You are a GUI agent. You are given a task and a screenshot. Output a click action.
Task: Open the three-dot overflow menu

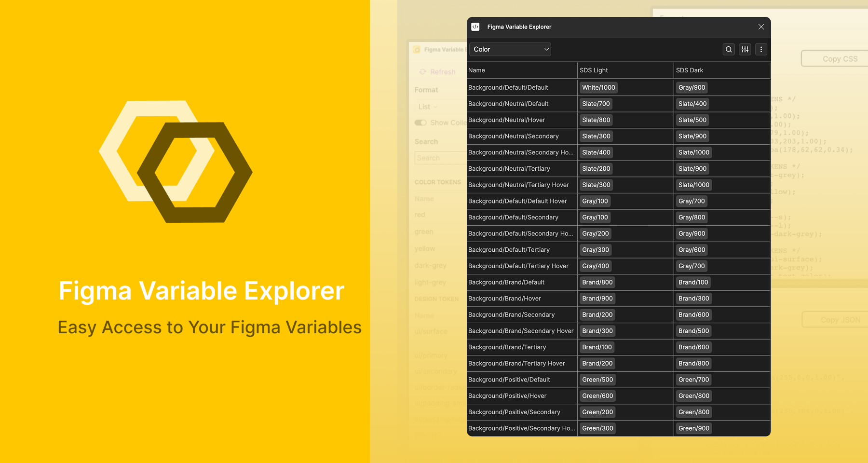point(761,49)
